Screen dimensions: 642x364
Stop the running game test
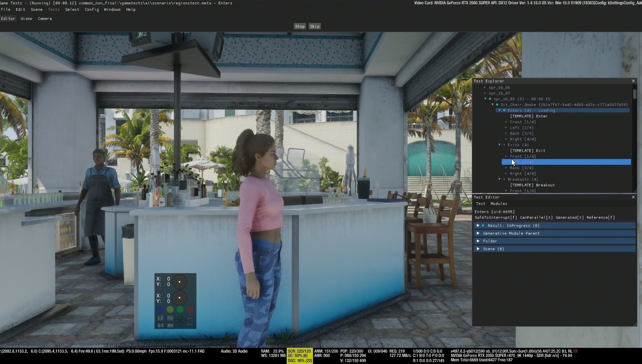coord(300,26)
